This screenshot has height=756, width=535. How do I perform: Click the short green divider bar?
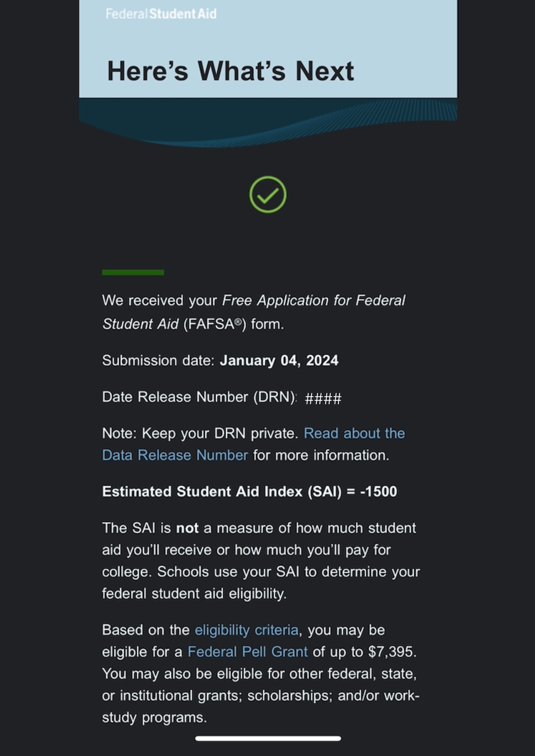[x=133, y=272]
